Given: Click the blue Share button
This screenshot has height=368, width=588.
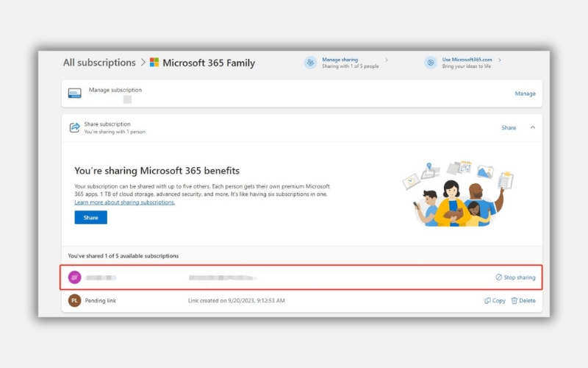Looking at the screenshot, I should 90,217.
